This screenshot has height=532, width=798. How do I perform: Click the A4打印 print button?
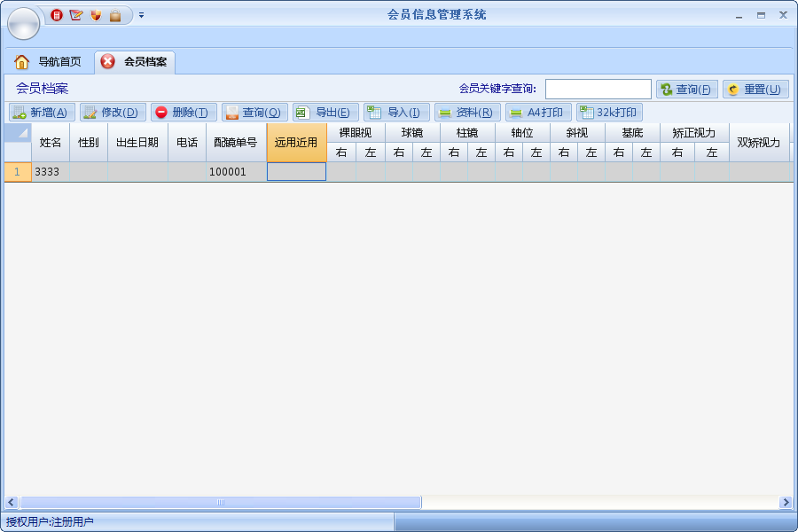(538, 112)
